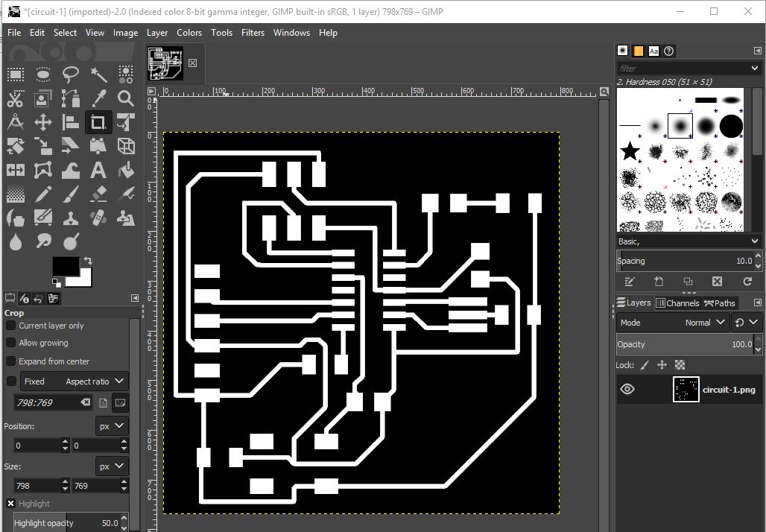Select the Text tool
766x532 pixels.
tap(98, 170)
